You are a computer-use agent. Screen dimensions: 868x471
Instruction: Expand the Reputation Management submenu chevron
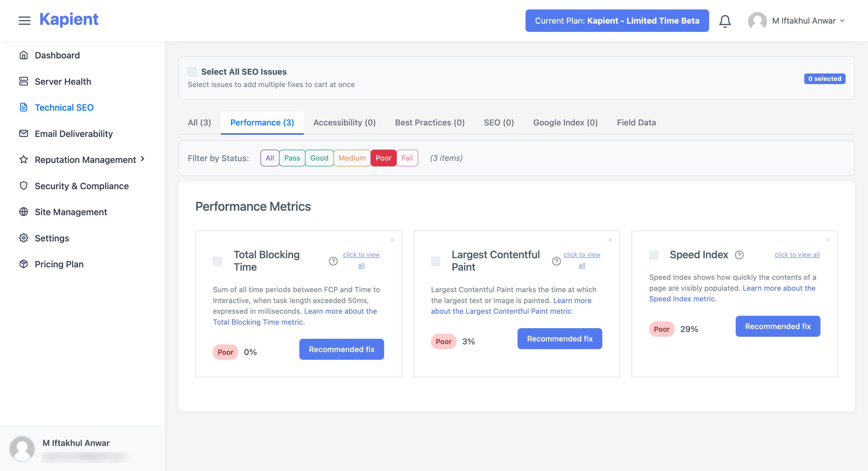pos(143,159)
